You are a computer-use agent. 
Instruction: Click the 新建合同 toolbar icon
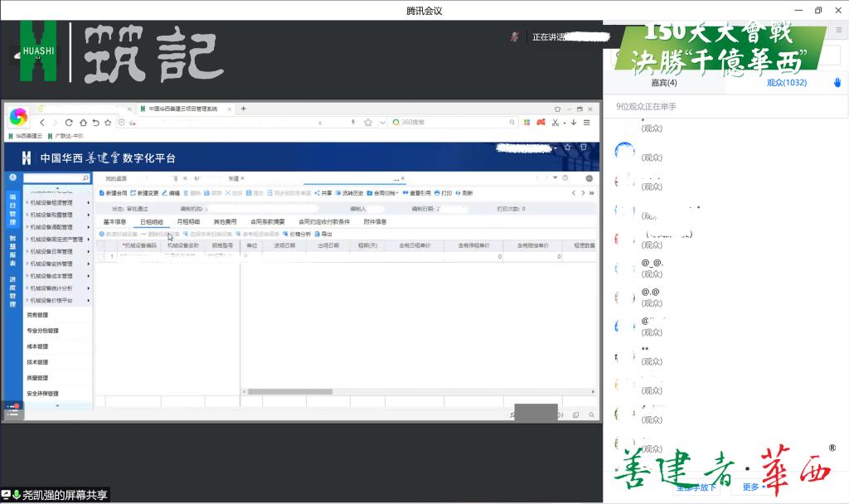(102, 193)
